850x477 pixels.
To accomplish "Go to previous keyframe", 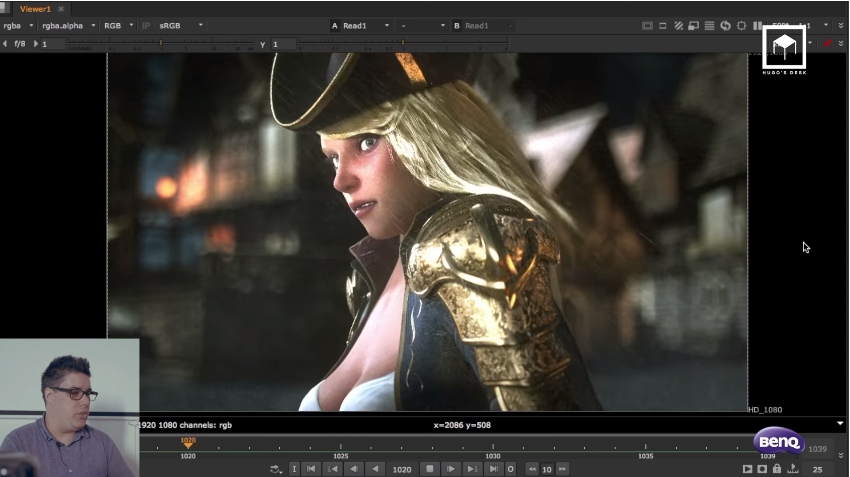I will (x=332, y=469).
